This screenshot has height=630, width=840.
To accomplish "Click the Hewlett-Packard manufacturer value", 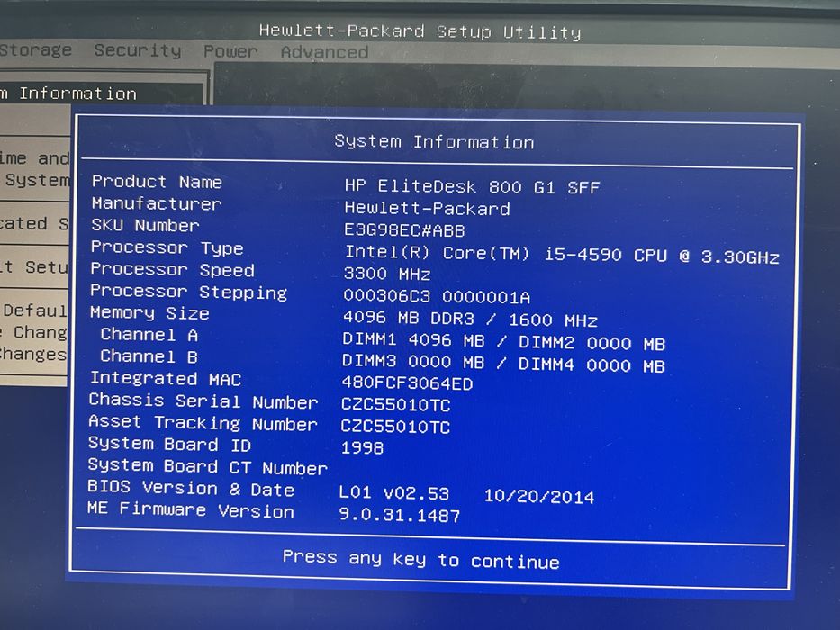I will 427,209.
